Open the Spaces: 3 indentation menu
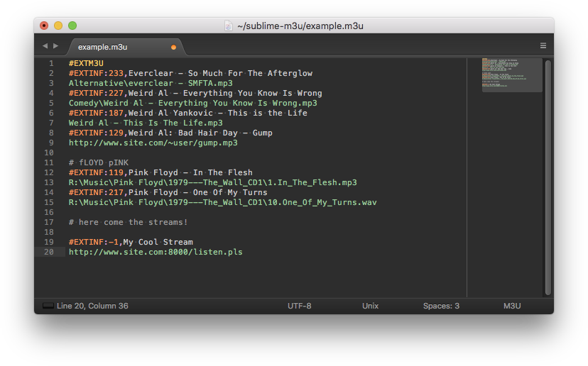Viewport: 588px width, 366px height. [441, 306]
